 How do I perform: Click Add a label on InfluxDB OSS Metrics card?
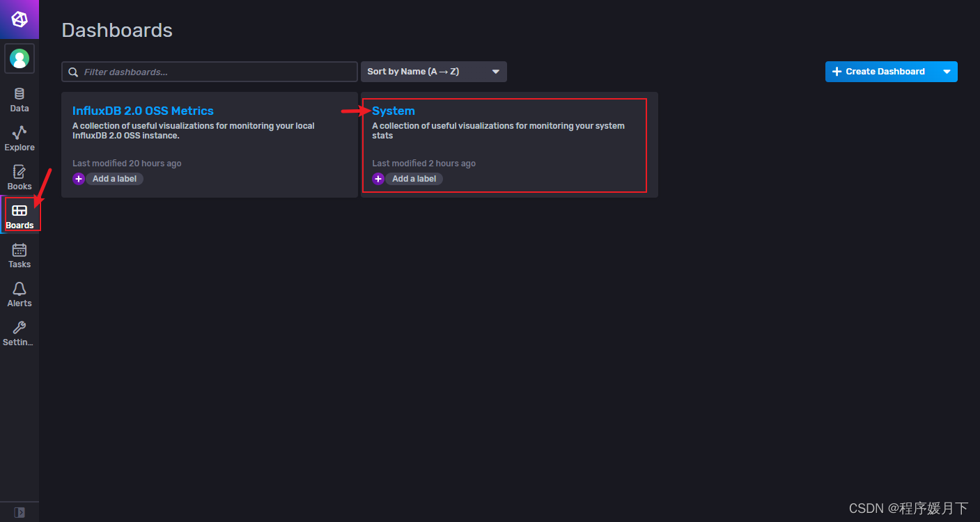point(115,179)
